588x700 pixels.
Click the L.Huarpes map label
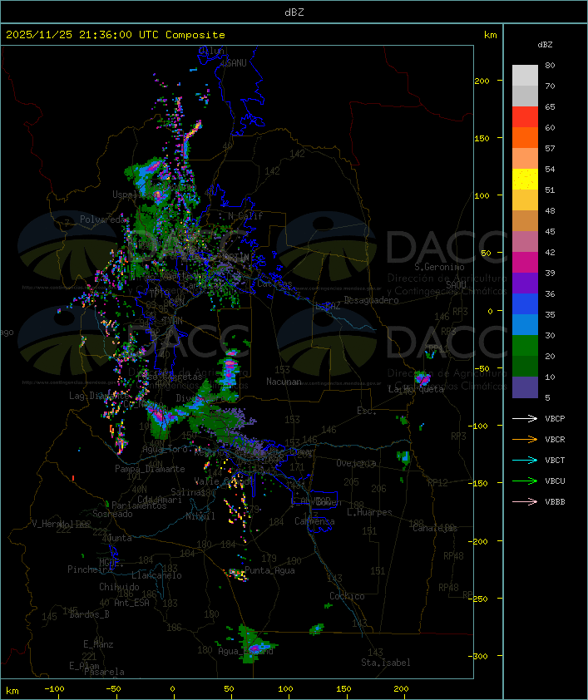pos(369,512)
